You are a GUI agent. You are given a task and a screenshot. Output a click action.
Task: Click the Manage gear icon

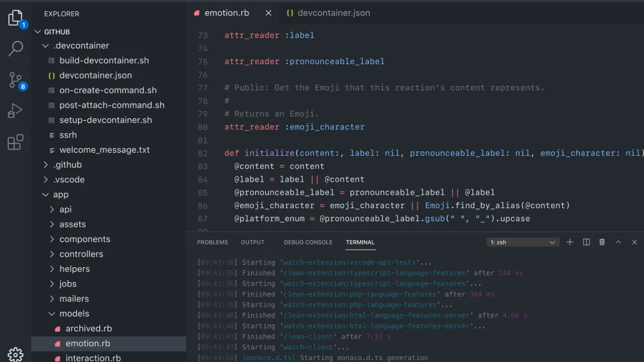15,354
